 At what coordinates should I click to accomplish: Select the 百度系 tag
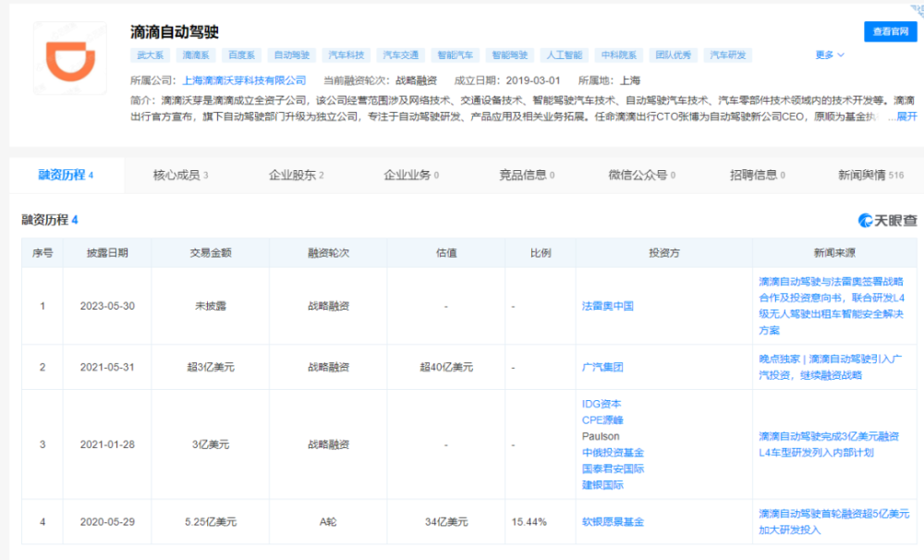coord(241,55)
